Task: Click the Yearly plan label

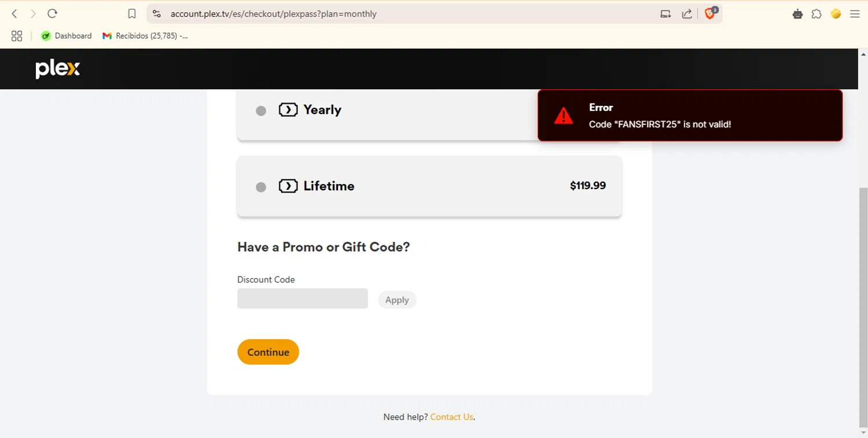Action: [322, 110]
